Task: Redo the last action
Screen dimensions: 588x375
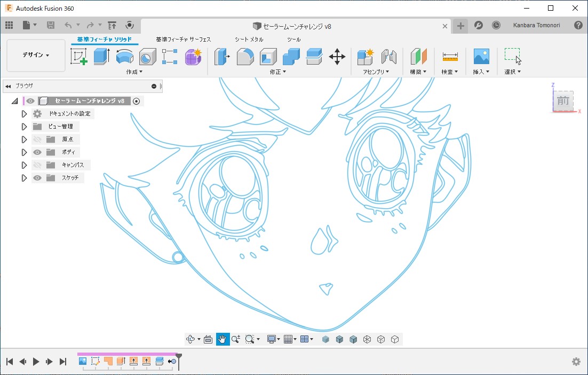Action: (x=90, y=25)
